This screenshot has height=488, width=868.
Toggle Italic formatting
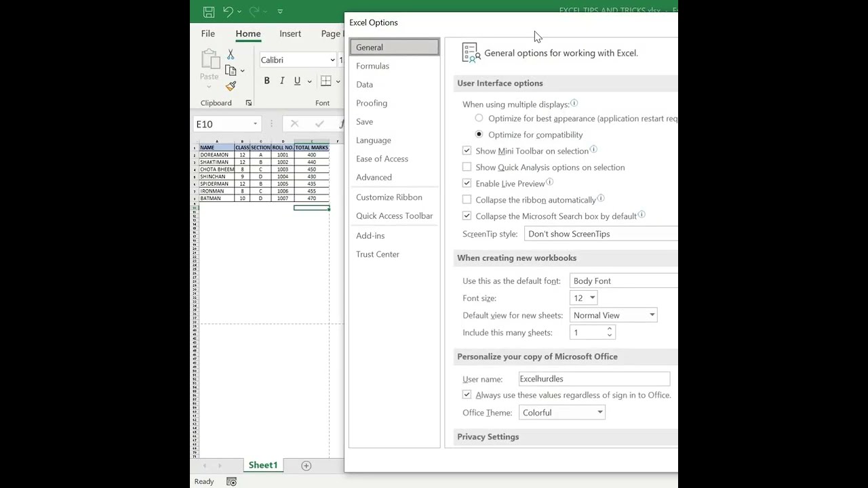(x=282, y=81)
